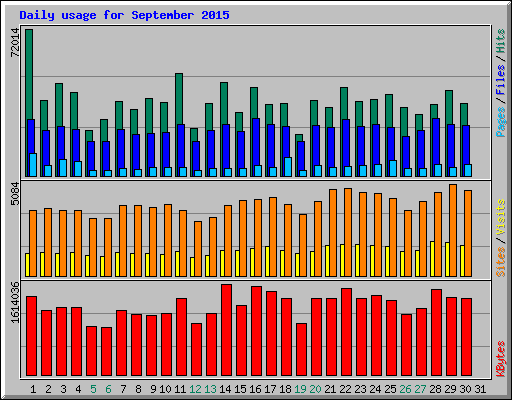Click the 'Hits' legend label
This screenshot has width=512, height=400.
(501, 41)
